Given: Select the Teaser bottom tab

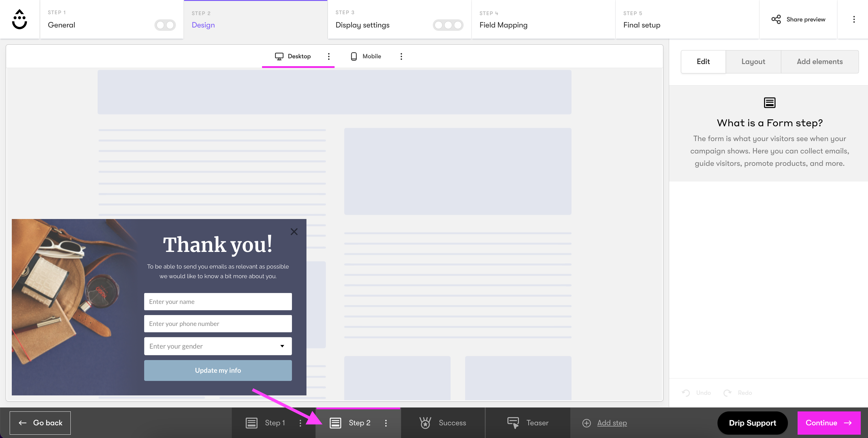Looking at the screenshot, I should [x=528, y=423].
